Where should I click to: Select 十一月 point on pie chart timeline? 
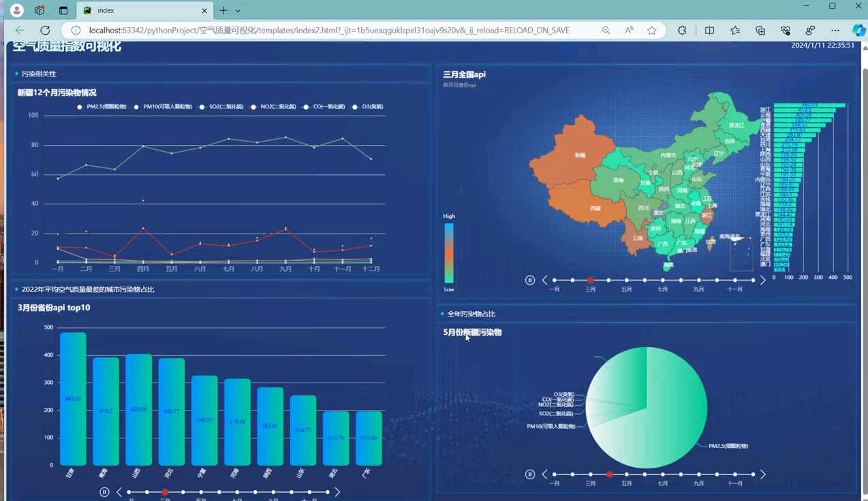click(x=735, y=474)
